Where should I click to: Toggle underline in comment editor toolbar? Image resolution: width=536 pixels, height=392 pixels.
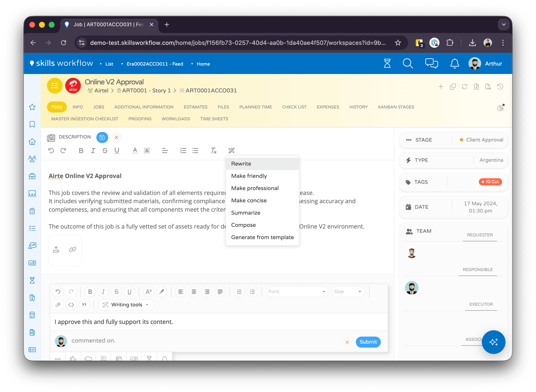coord(130,292)
